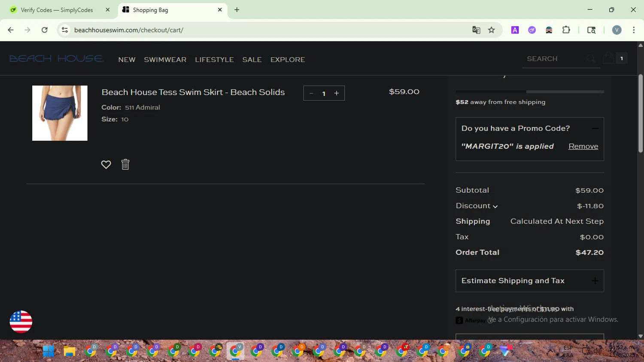Click the '$52 away from free shipping' text
The image size is (644, 362).
point(501,102)
